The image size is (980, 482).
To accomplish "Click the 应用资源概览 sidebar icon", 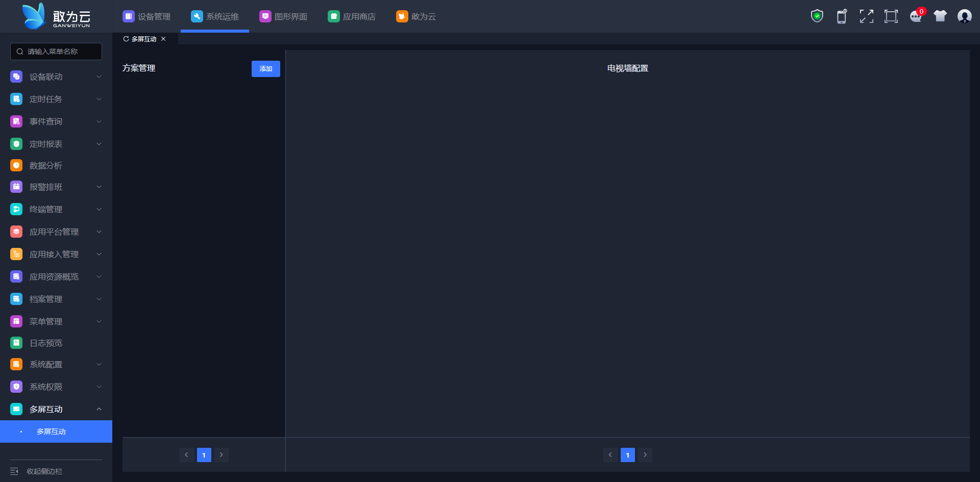I will click(x=16, y=276).
